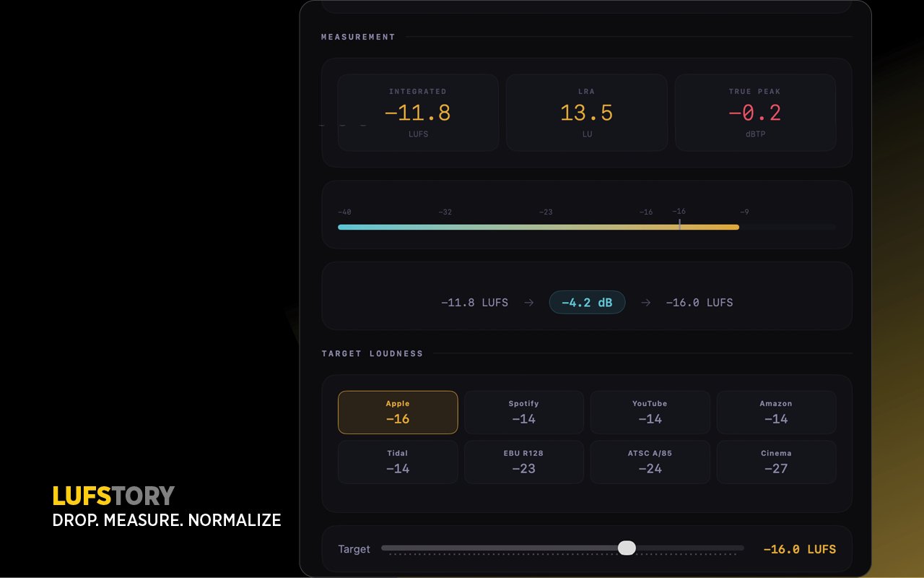Click the Integrated -11.8 LUFS measurement card
The image size is (924, 578).
pos(418,113)
